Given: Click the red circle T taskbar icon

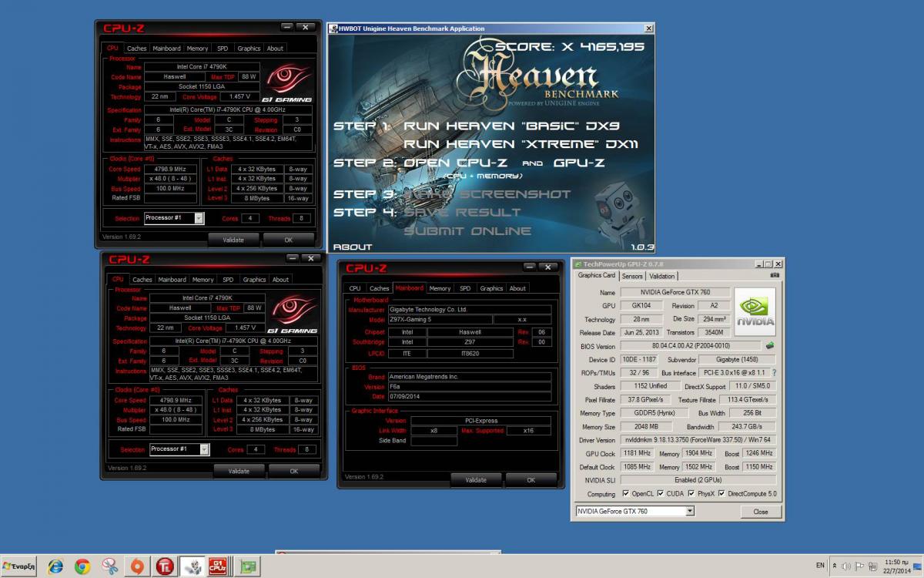Looking at the screenshot, I should click(164, 566).
